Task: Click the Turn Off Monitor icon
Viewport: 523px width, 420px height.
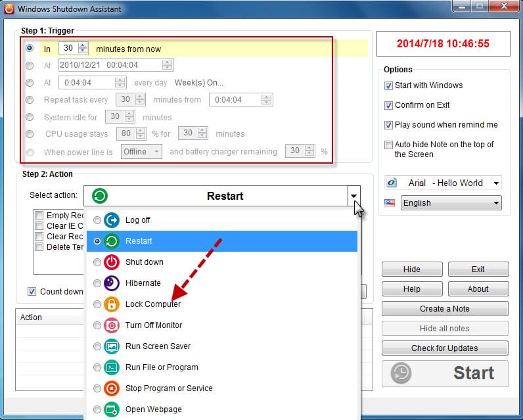Action: tap(112, 325)
